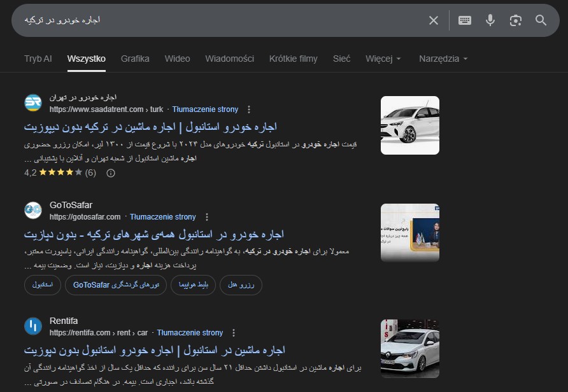The height and width of the screenshot is (392, 568).
Task: Clear the search box with X icon
Action: 434,20
